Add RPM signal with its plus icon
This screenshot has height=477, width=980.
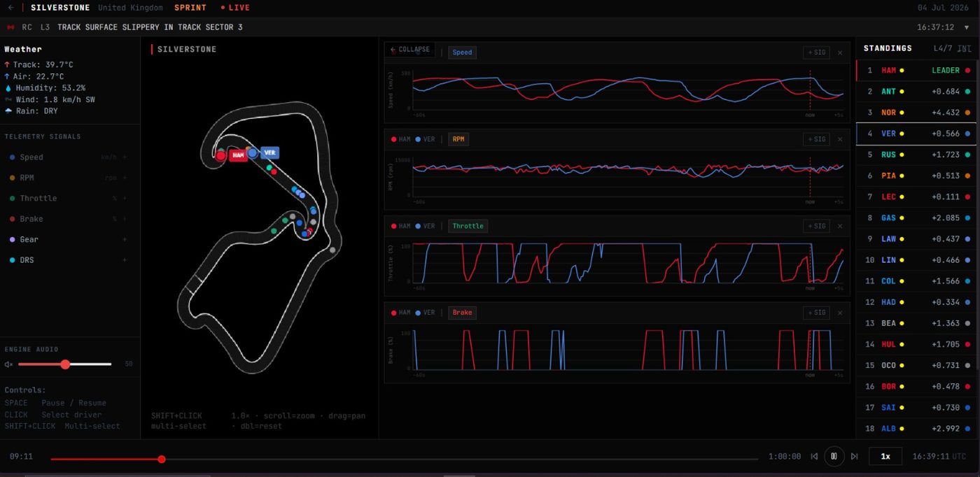point(125,178)
